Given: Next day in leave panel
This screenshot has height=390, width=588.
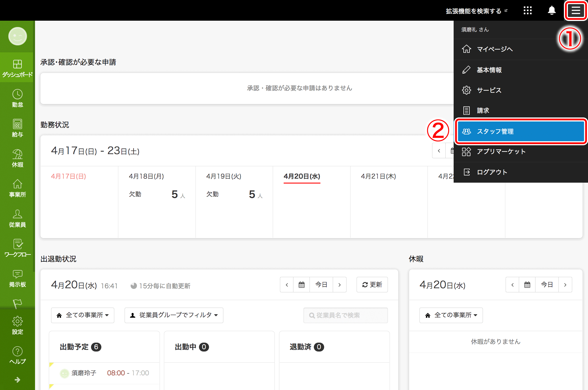Looking at the screenshot, I should (565, 285).
